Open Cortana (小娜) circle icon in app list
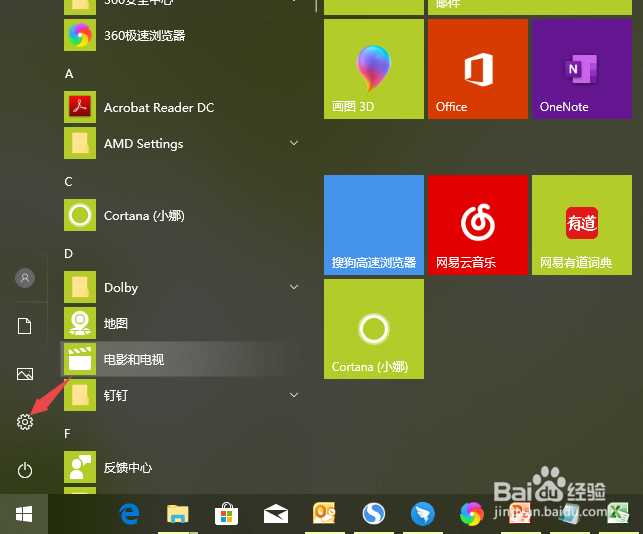This screenshot has width=643, height=534. (x=80, y=215)
